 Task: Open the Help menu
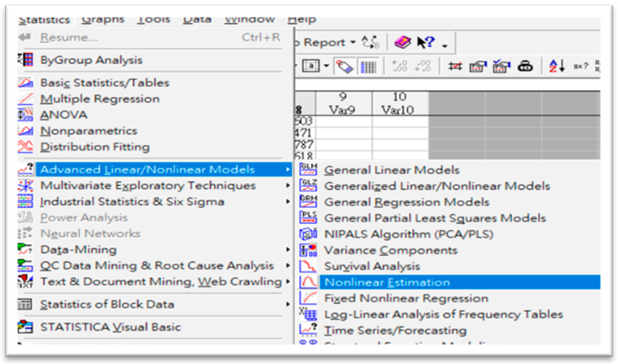[x=302, y=20]
